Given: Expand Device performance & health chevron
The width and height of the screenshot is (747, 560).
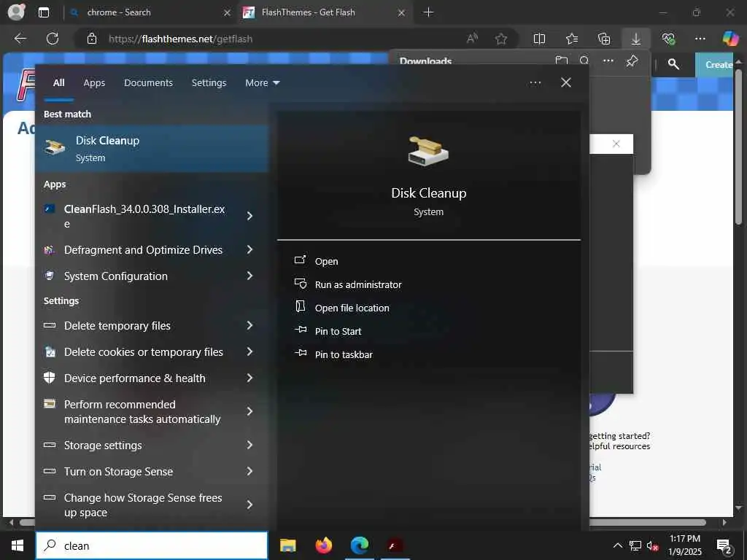Looking at the screenshot, I should click(249, 378).
